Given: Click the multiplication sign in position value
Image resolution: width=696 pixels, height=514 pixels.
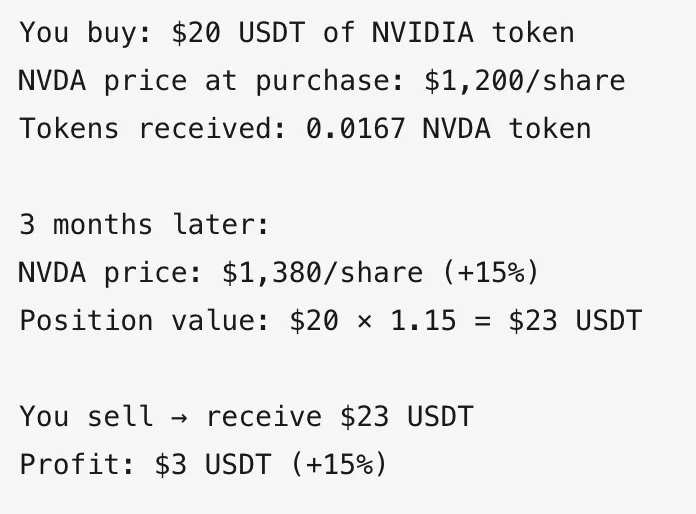Looking at the screenshot, I should (x=364, y=321).
